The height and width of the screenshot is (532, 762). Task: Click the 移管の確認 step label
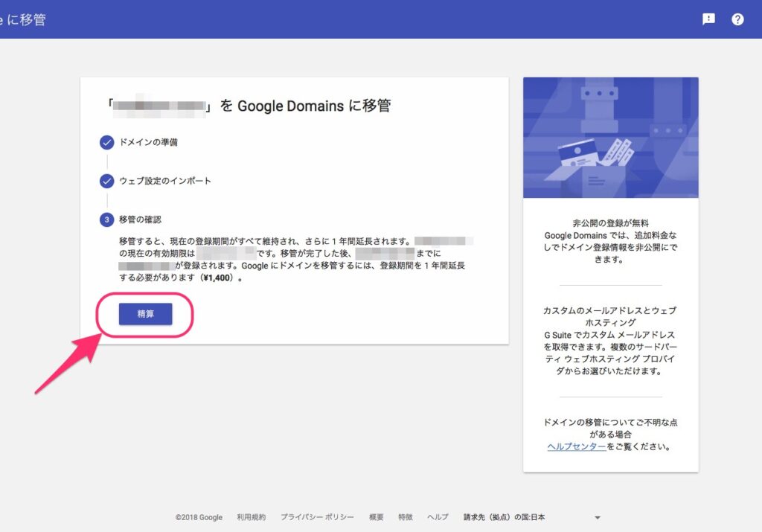click(x=140, y=219)
